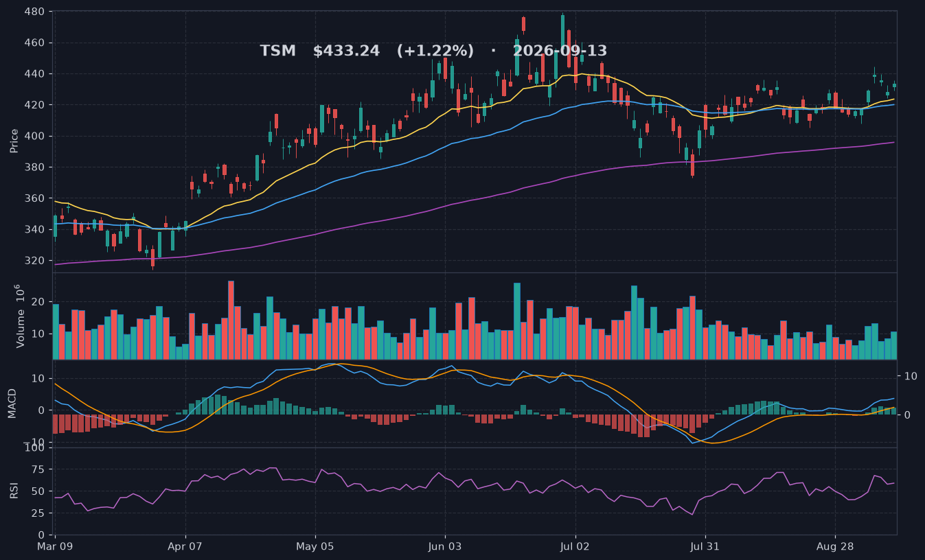Click the Jul 02 date label
925x560 pixels.
[x=575, y=547]
